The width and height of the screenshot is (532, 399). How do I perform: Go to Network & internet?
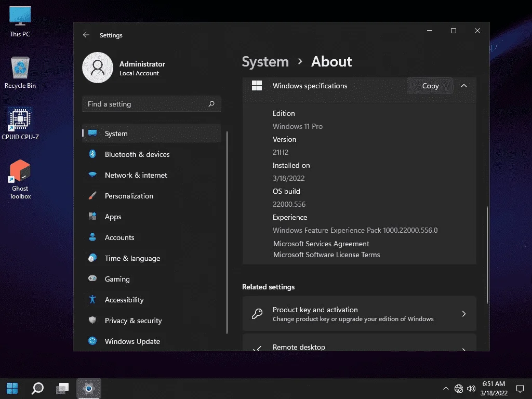[x=152, y=175]
